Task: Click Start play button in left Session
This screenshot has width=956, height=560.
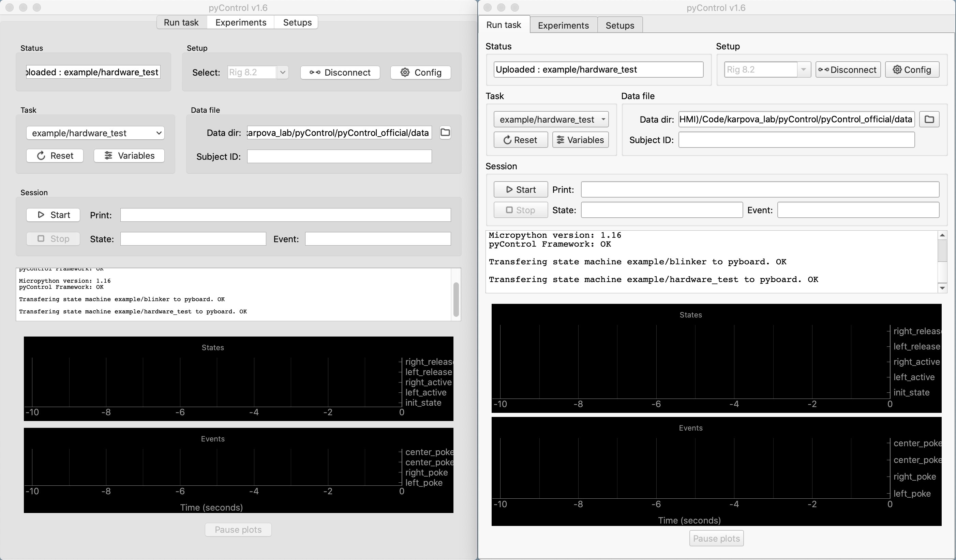Action: (x=53, y=215)
